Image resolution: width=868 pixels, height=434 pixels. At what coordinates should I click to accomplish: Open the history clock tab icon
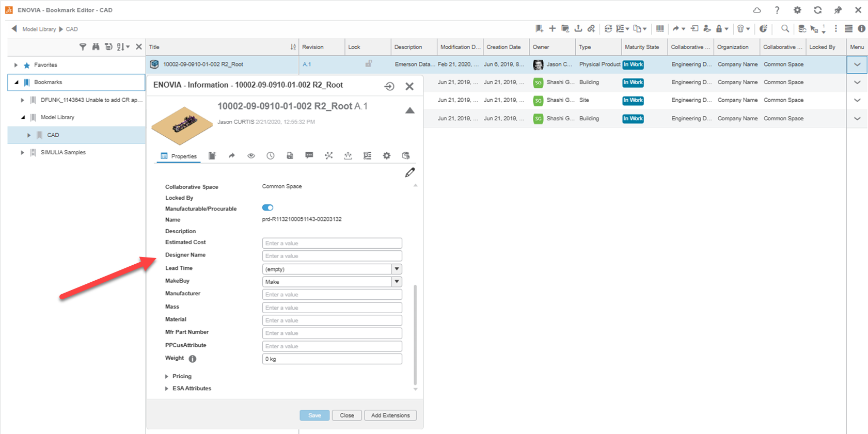click(x=271, y=156)
